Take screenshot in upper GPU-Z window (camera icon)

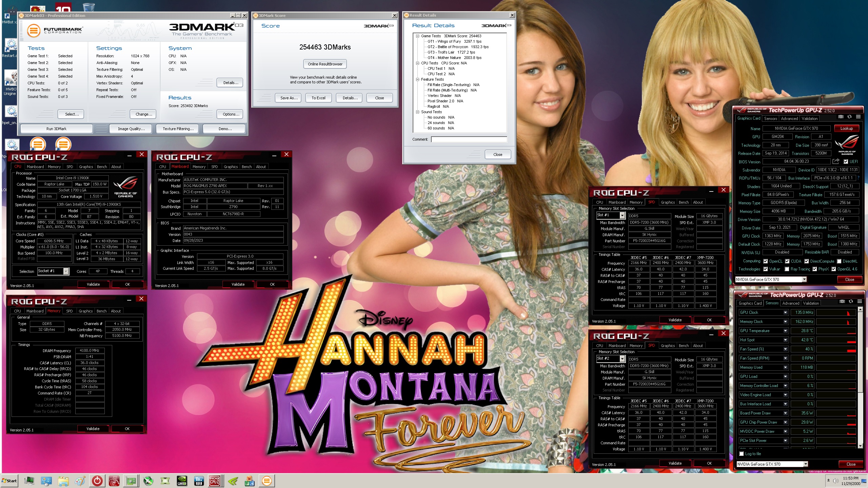[x=841, y=117]
